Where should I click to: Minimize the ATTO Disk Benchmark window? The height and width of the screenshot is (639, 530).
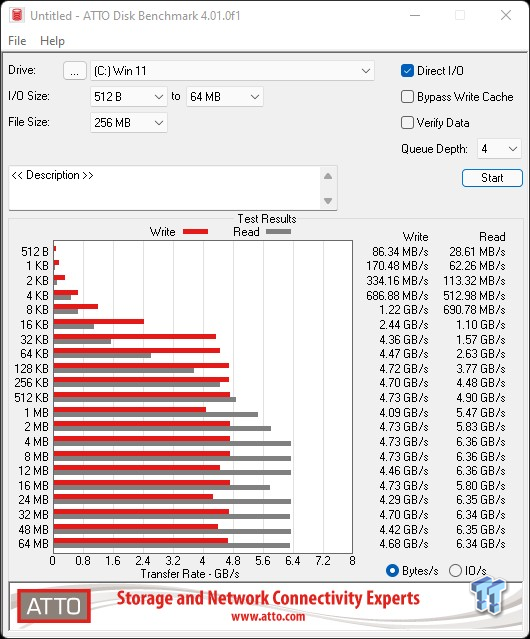point(415,15)
